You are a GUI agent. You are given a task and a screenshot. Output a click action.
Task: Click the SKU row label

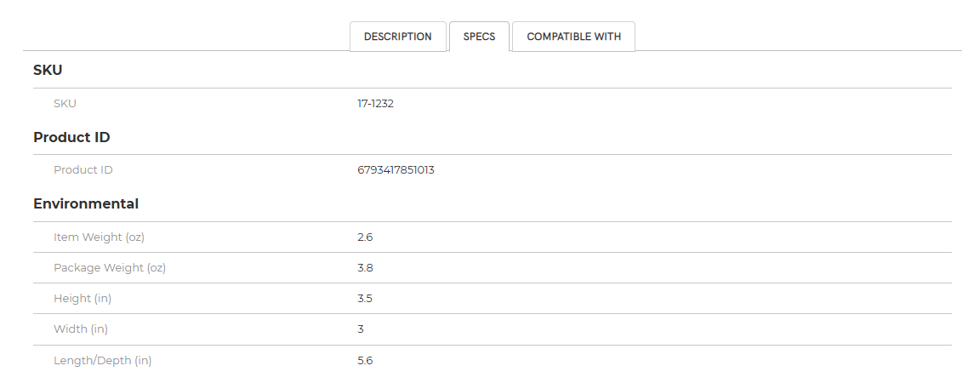(65, 103)
